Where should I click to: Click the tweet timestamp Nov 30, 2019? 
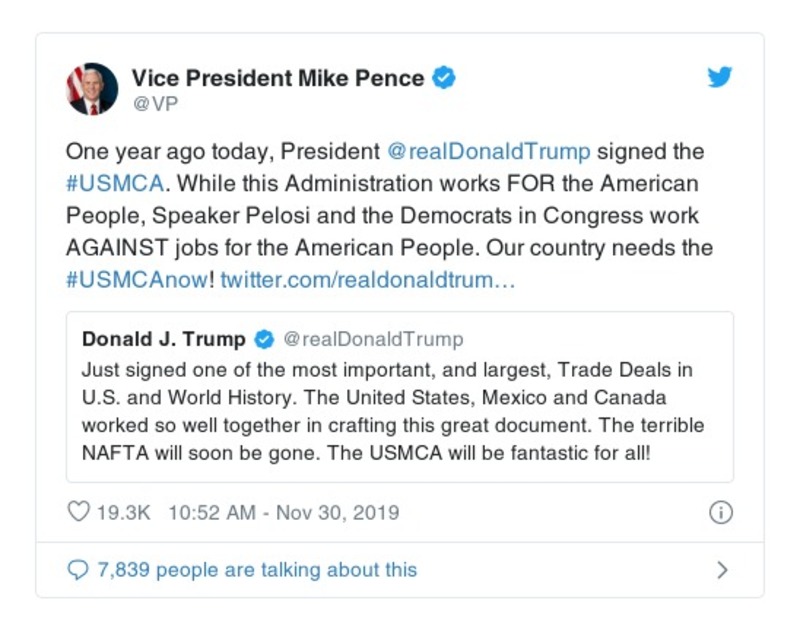coord(283,513)
